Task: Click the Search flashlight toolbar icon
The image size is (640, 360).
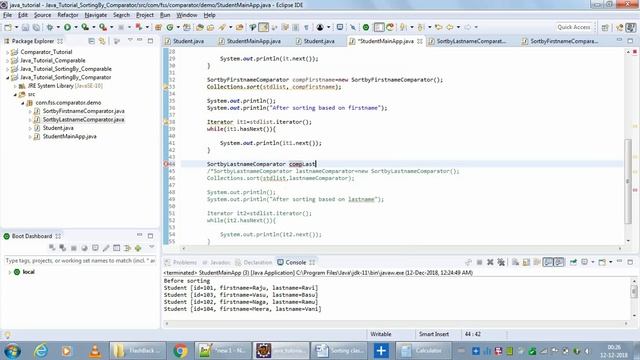Action: pyautogui.click(x=222, y=27)
